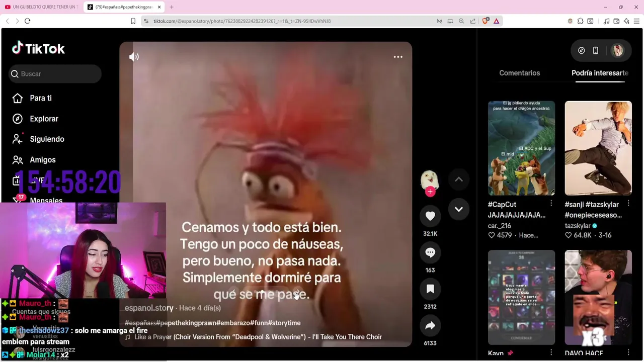The image size is (644, 362).
Task: Open the zoom magnifier in address bar
Action: (x=461, y=21)
